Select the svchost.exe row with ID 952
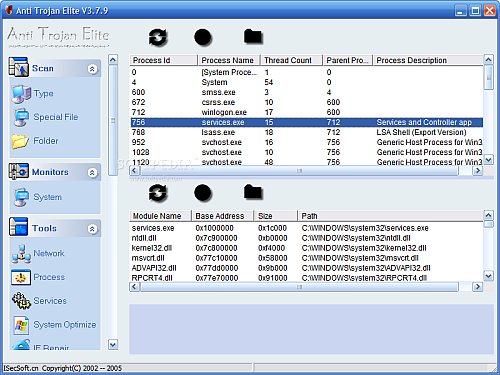The height and width of the screenshot is (375, 500). [x=306, y=142]
